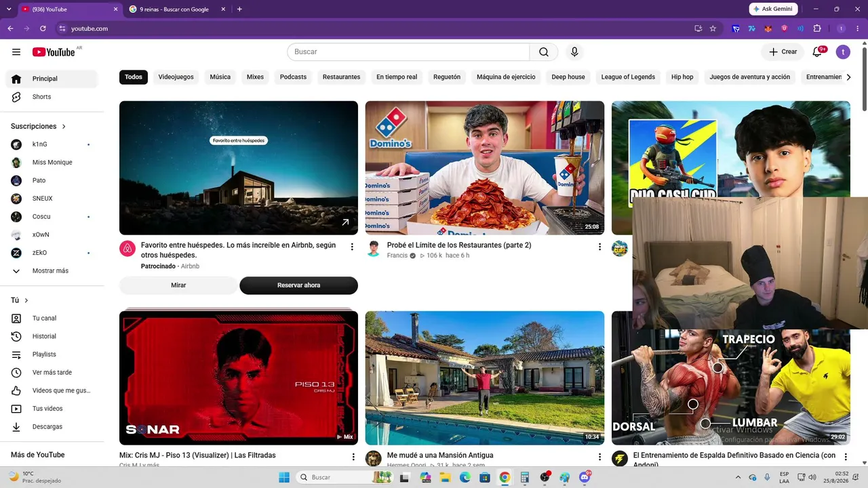Open options for Mansión Antigua video
The height and width of the screenshot is (488, 868).
599,457
